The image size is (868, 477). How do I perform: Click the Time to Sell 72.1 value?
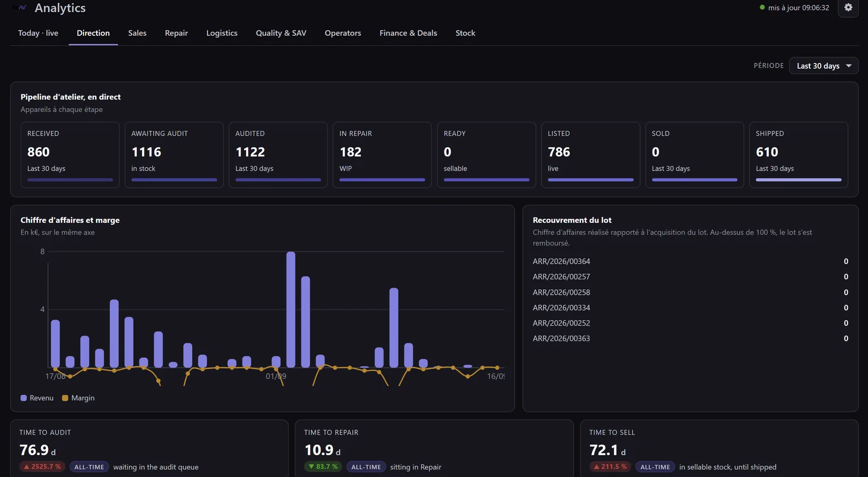[604, 450]
